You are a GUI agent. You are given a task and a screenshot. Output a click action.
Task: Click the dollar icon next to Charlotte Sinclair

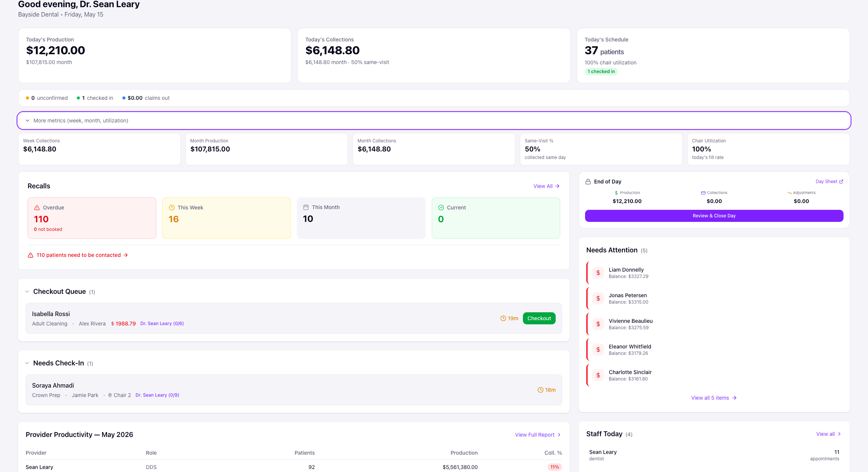[x=598, y=375]
